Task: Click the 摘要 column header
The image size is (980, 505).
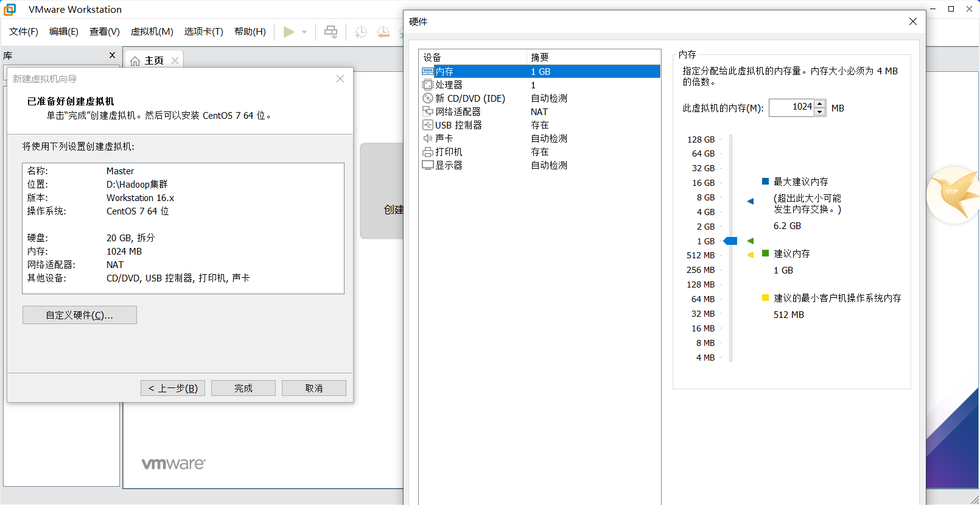Action: click(x=593, y=57)
